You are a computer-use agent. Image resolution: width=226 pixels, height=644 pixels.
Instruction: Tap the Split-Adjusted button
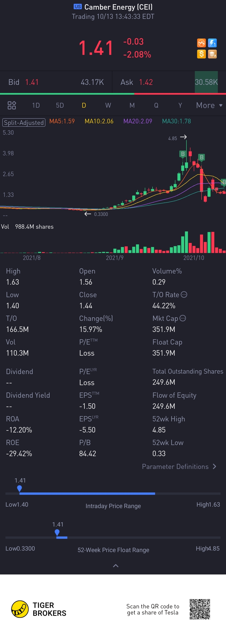point(24,123)
